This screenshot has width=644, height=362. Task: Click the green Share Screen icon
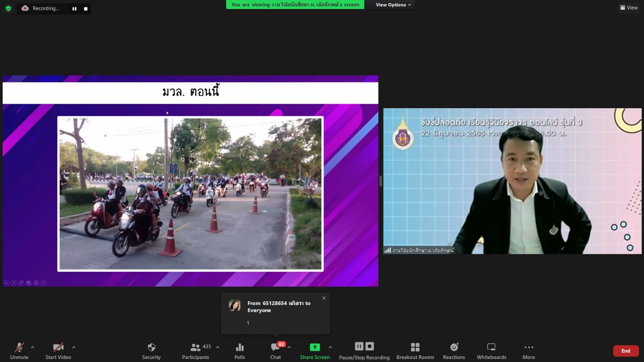coord(314,347)
